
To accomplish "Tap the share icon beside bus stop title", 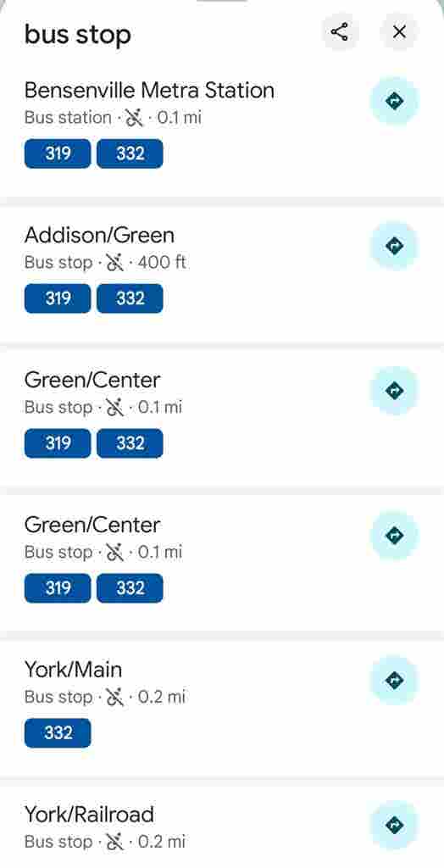I will coord(340,31).
